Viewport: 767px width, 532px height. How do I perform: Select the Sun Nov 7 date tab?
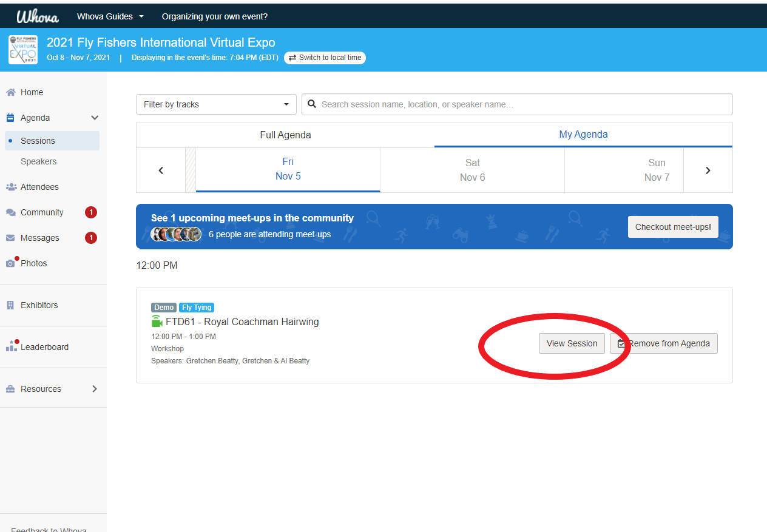coord(624,170)
